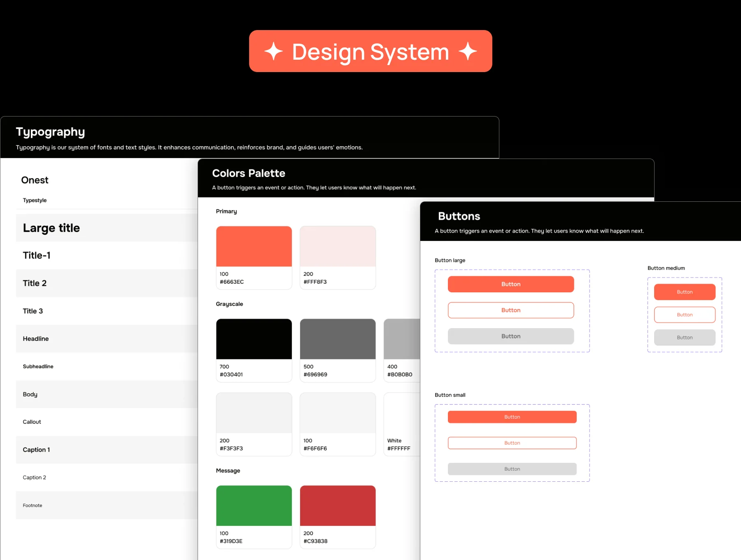Click the #FFFFFF hex label
Viewport: 741px width, 560px height.
coord(399,448)
